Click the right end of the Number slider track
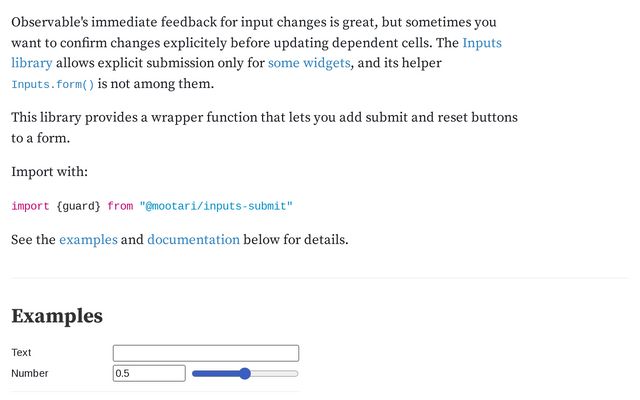This screenshot has width=640, height=400. click(296, 373)
